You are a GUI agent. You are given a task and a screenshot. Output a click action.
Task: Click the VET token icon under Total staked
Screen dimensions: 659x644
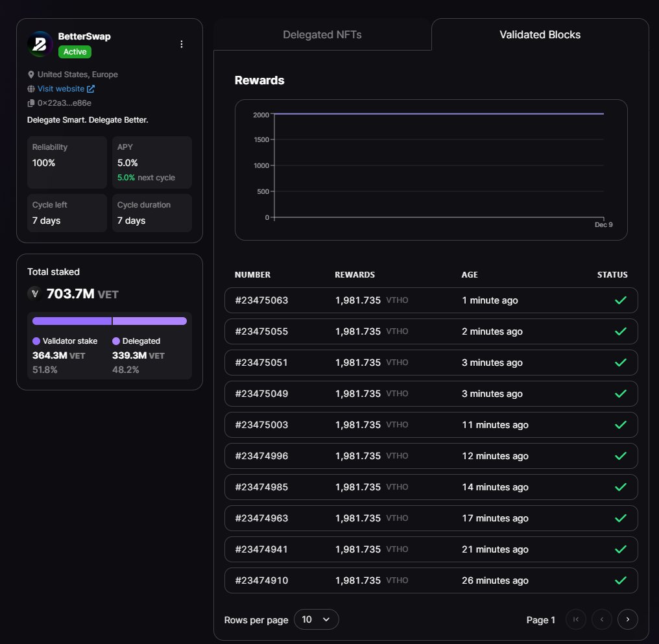click(x=35, y=294)
